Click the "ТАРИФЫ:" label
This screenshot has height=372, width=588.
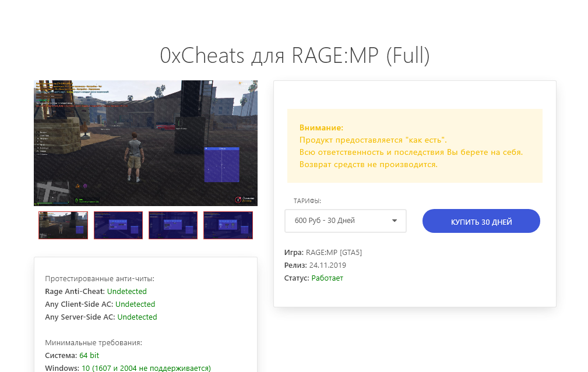[307, 201]
